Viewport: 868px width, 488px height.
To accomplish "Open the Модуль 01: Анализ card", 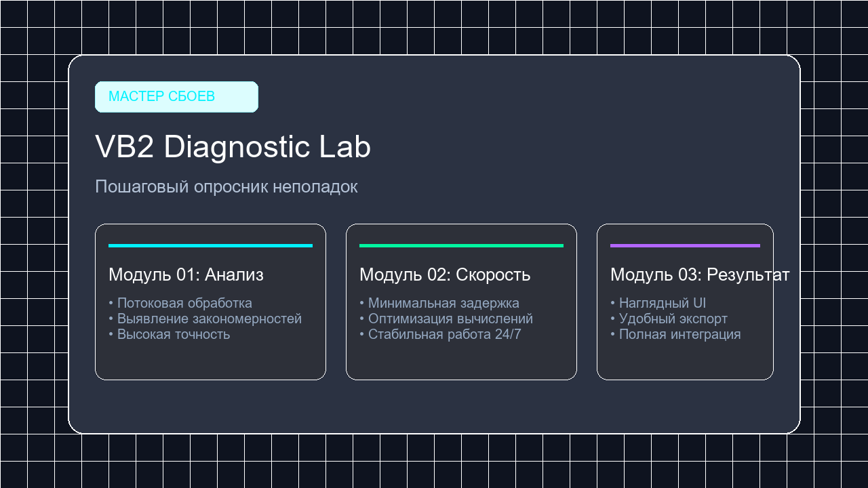I will tap(210, 302).
